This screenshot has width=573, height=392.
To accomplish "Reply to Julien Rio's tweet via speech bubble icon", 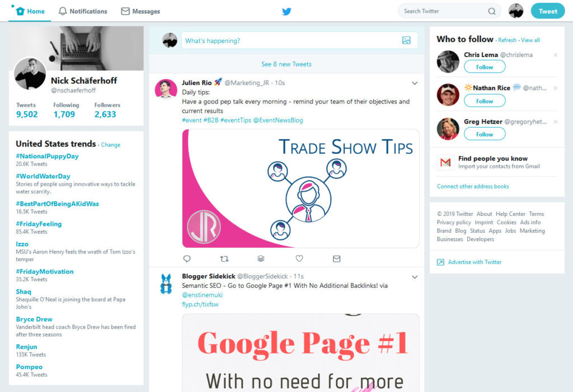I will (x=187, y=258).
